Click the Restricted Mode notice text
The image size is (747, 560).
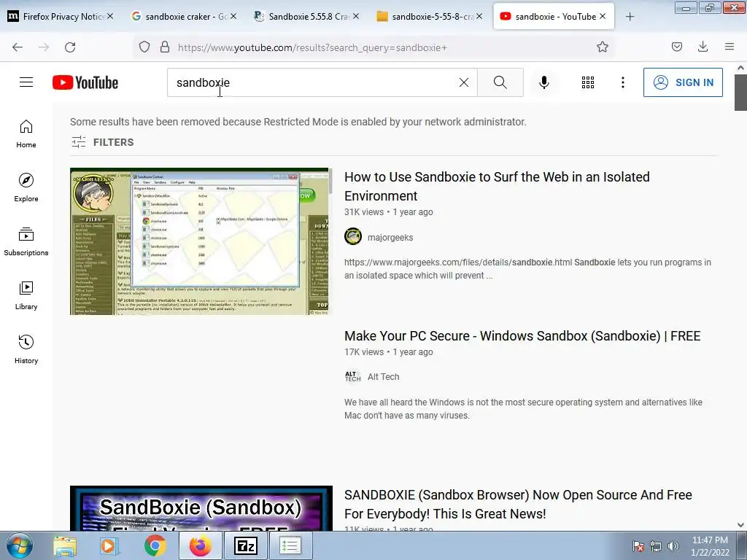pyautogui.click(x=298, y=122)
